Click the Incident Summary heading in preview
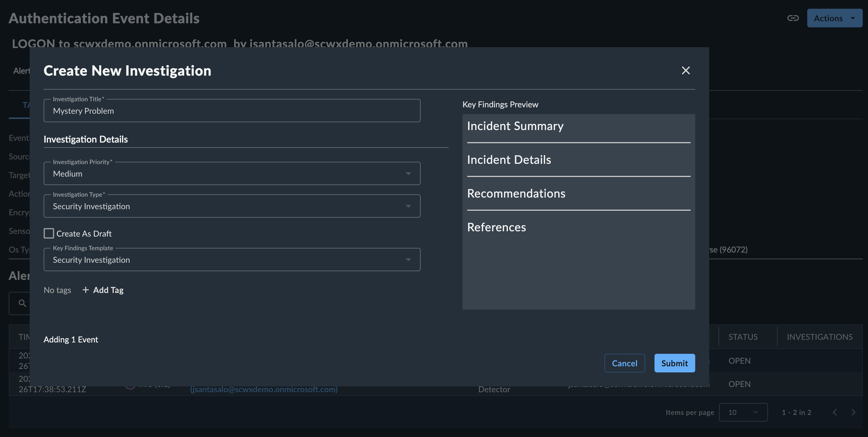The width and height of the screenshot is (868, 437). coord(515,126)
